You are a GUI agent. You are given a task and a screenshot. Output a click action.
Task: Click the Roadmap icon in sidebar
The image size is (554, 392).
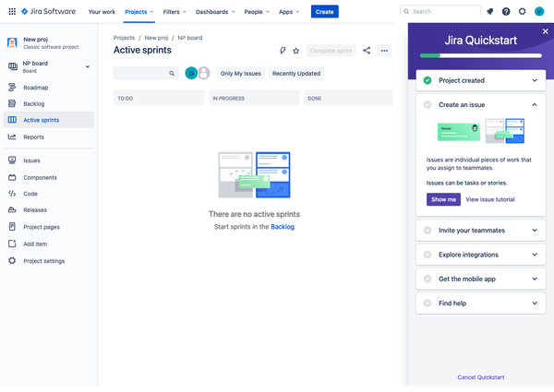click(12, 87)
